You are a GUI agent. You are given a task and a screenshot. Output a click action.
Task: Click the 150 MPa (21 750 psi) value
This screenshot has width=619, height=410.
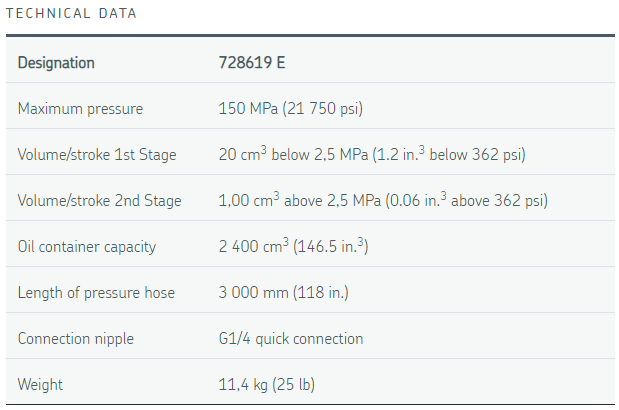click(x=291, y=109)
